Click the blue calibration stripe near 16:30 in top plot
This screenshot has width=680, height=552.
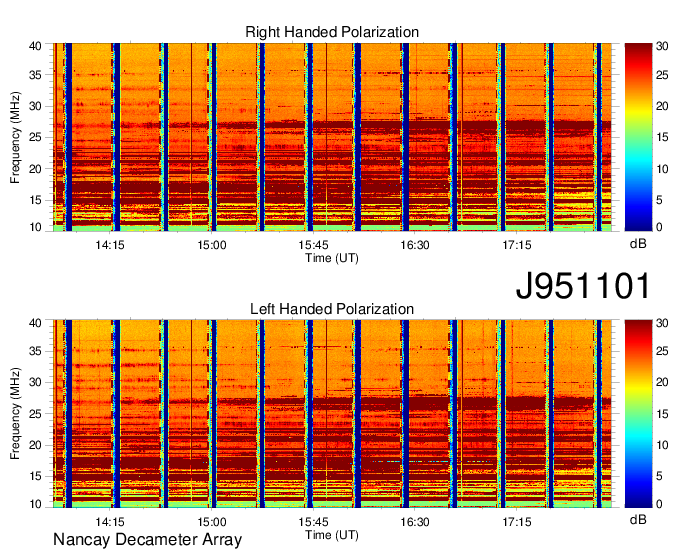405,137
